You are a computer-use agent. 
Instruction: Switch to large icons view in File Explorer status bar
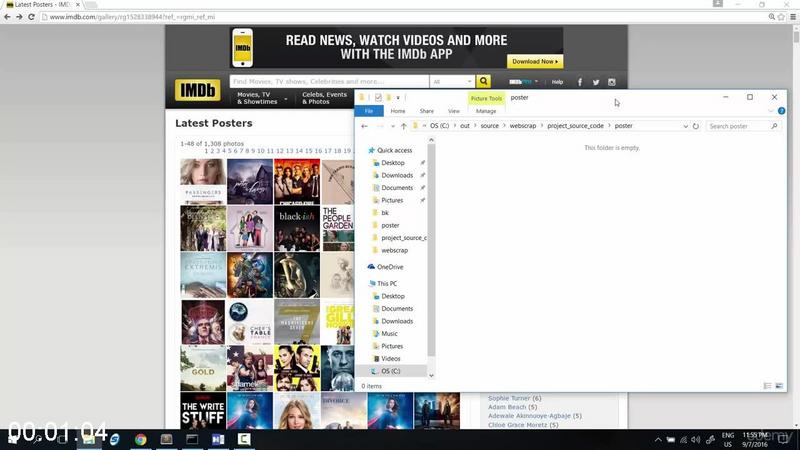point(779,386)
